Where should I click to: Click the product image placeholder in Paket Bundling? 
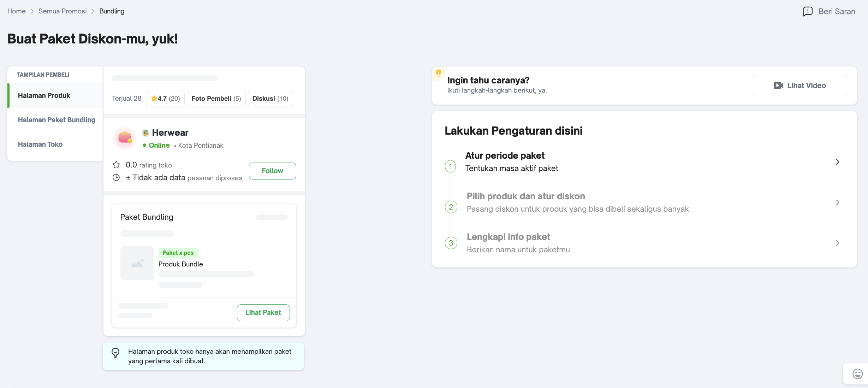click(137, 263)
